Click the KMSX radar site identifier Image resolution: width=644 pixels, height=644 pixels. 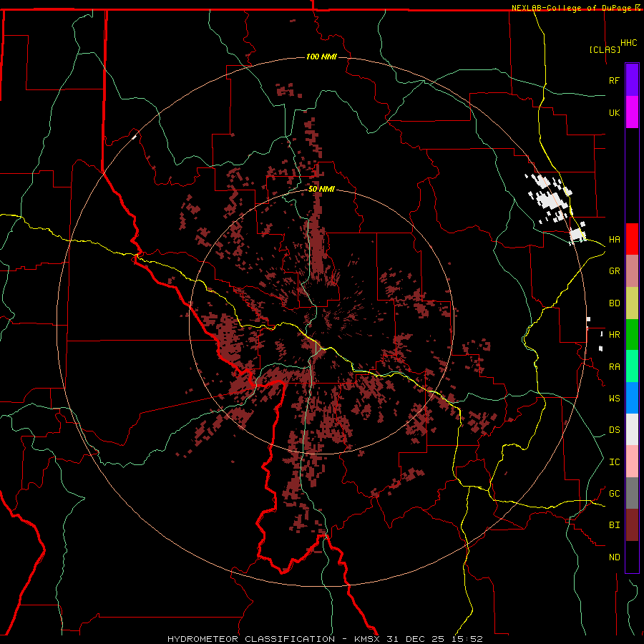(367, 639)
